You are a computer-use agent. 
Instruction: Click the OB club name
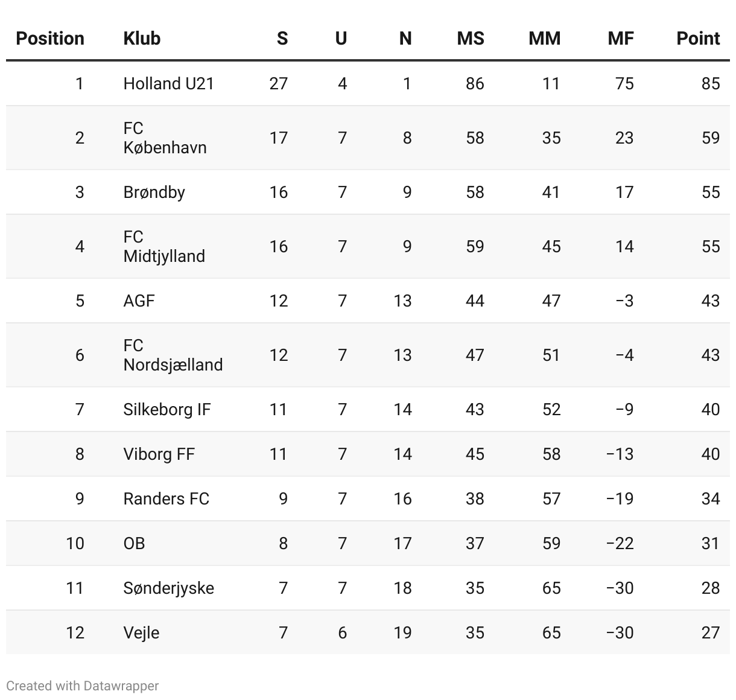click(x=134, y=543)
